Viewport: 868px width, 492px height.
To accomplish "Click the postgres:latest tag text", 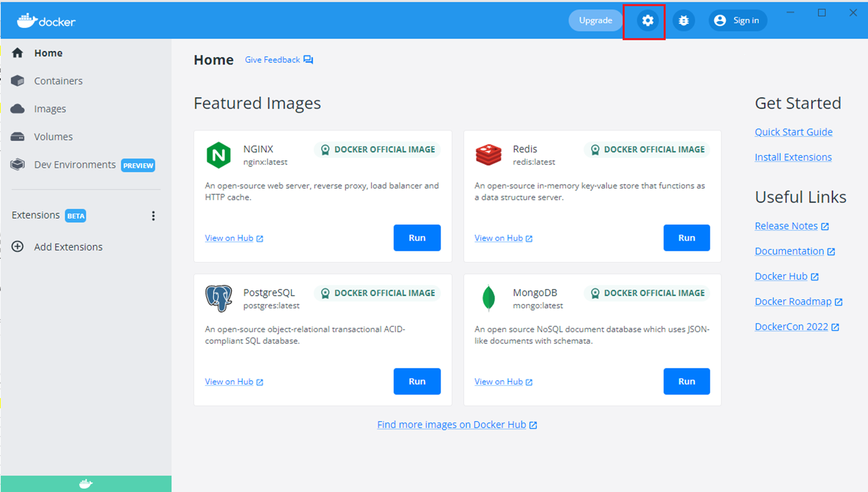I will pos(271,306).
